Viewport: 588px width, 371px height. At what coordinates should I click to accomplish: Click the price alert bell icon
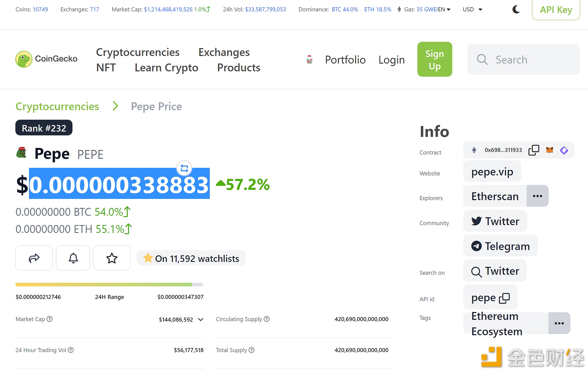click(x=73, y=258)
